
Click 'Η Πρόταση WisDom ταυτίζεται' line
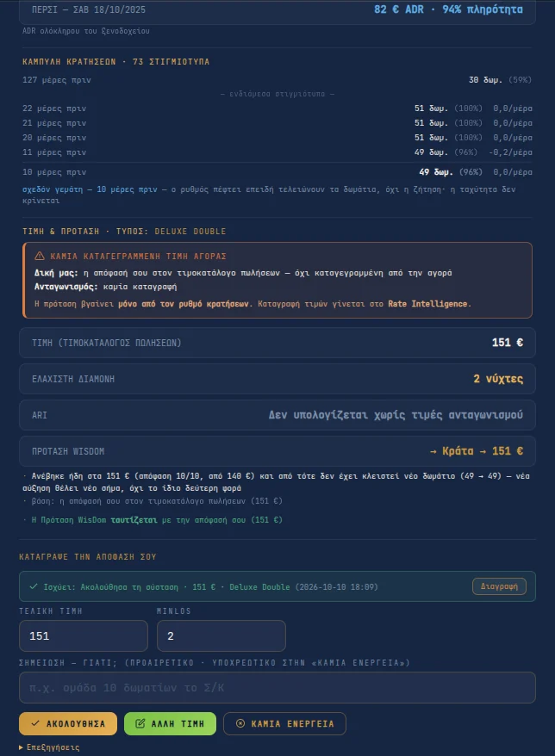(153, 520)
